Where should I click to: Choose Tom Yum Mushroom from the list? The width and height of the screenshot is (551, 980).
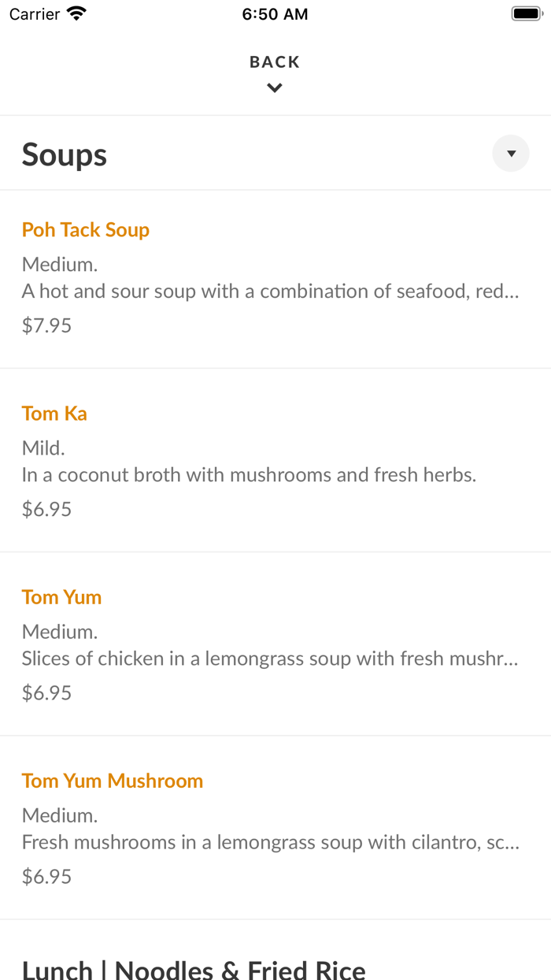click(113, 780)
